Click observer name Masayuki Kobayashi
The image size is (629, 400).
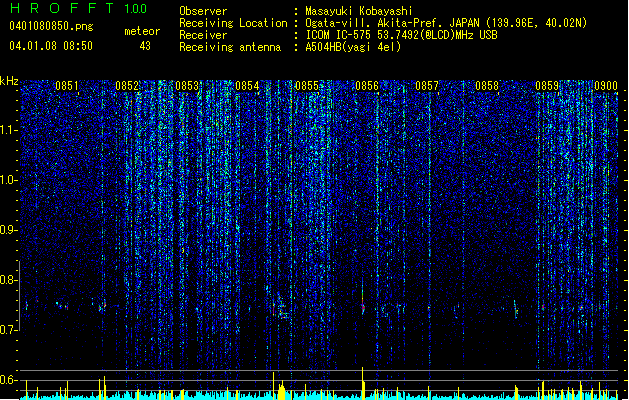[359, 11]
